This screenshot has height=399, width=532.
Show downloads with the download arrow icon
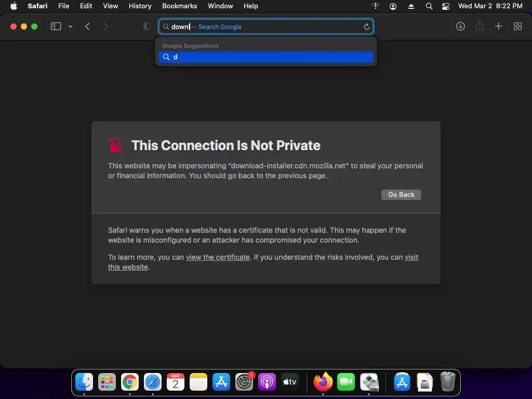[460, 26]
